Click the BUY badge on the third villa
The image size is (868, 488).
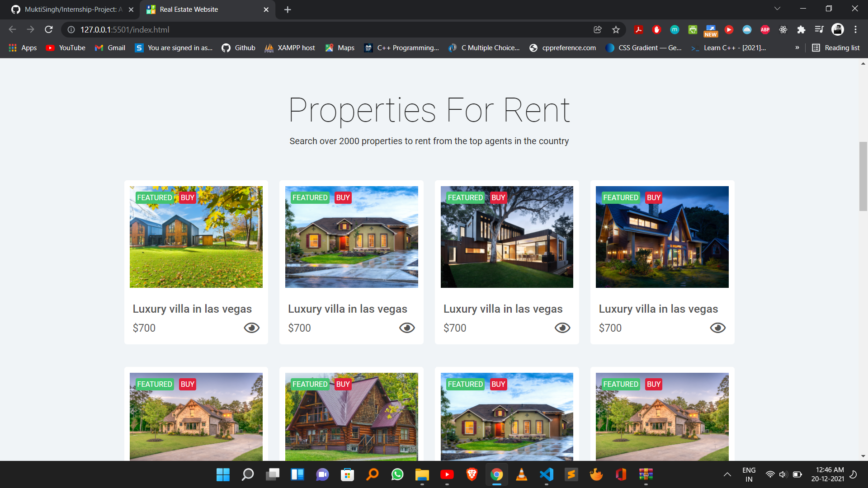pos(498,198)
